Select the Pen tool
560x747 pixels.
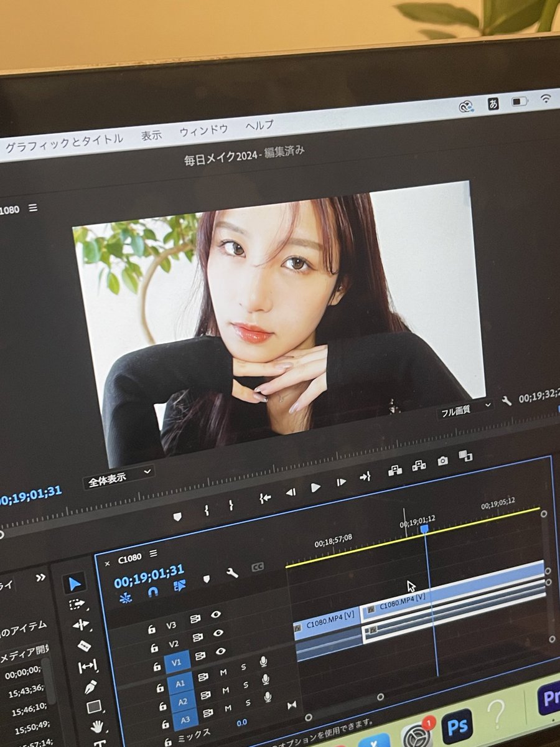point(90,687)
